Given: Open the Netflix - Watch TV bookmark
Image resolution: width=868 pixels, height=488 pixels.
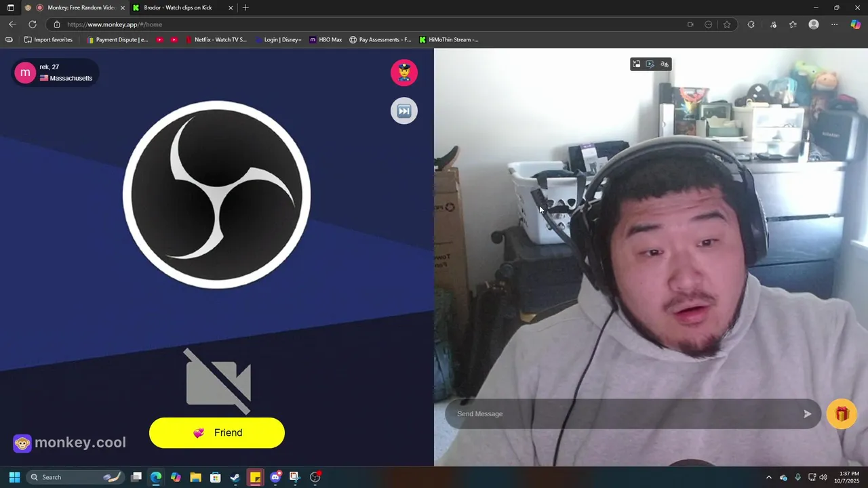Looking at the screenshot, I should (216, 40).
